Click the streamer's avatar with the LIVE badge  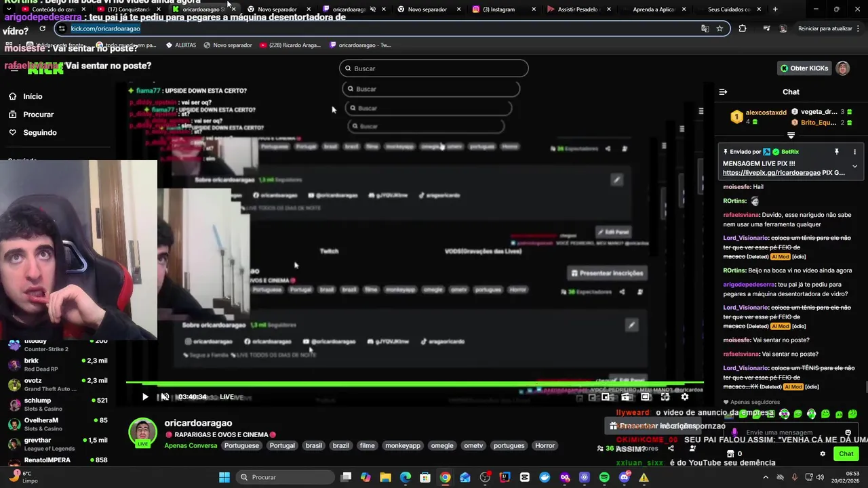coord(142,434)
